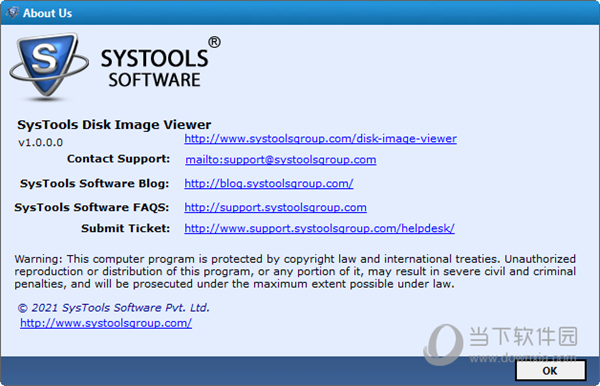The width and height of the screenshot is (600, 386).
Task: Click the SysTools shield logo
Action: click(48, 67)
